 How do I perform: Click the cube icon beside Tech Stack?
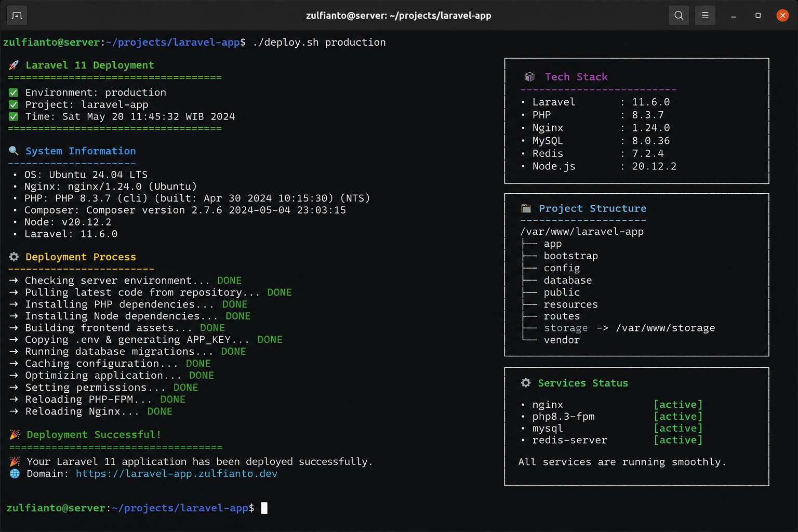[529, 77]
